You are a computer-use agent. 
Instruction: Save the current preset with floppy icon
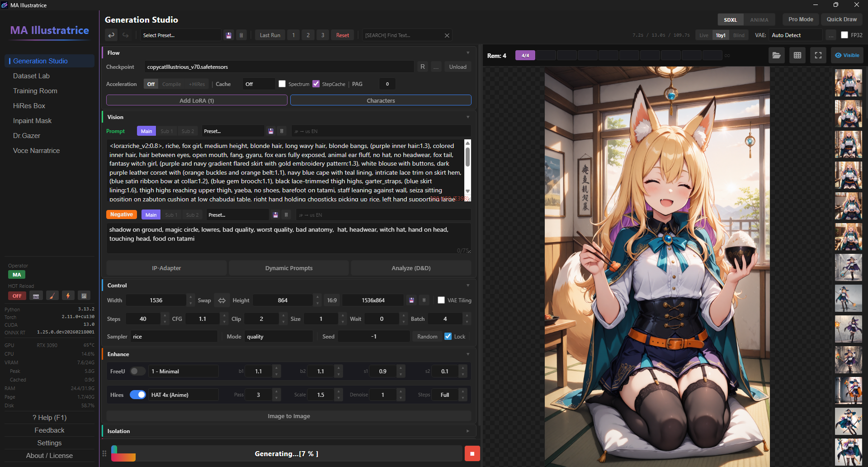[x=229, y=35]
